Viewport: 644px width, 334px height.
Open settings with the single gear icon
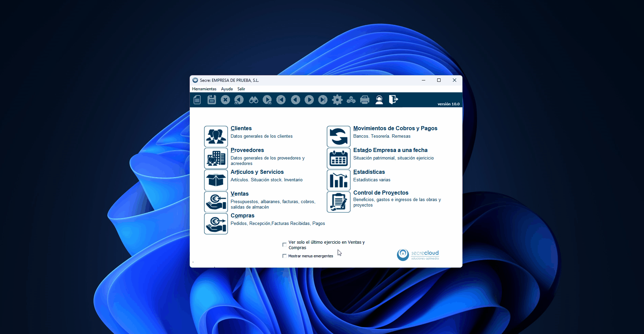(x=337, y=100)
